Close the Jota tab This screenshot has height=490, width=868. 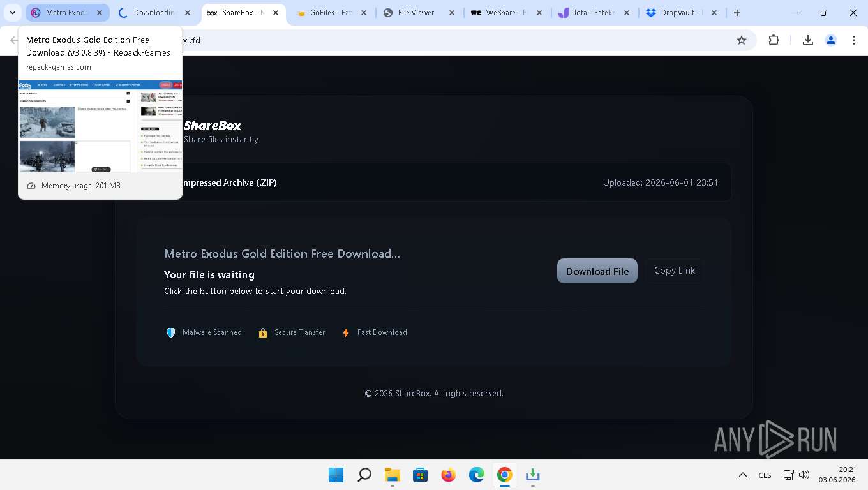click(x=627, y=13)
